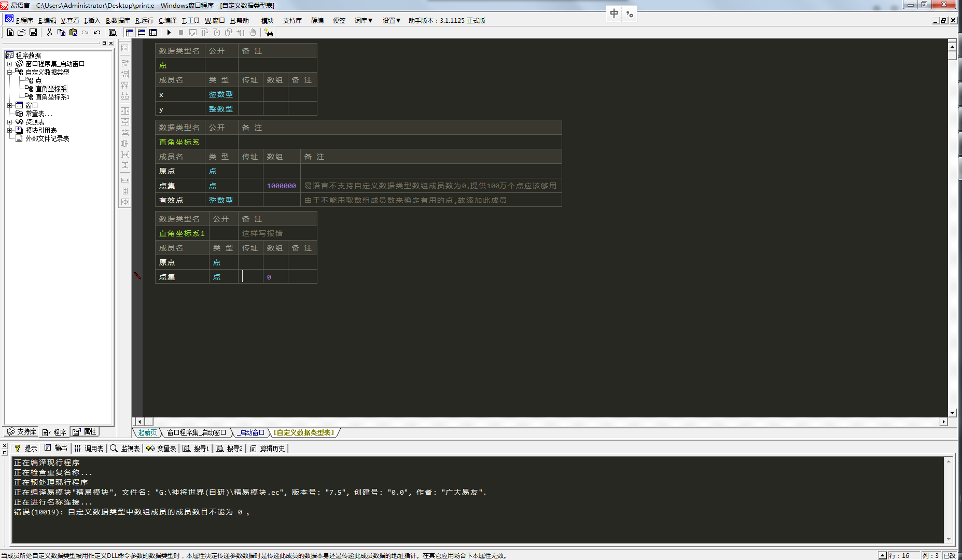
Task: Click the same-width sizing icon
Action: click(x=125, y=180)
